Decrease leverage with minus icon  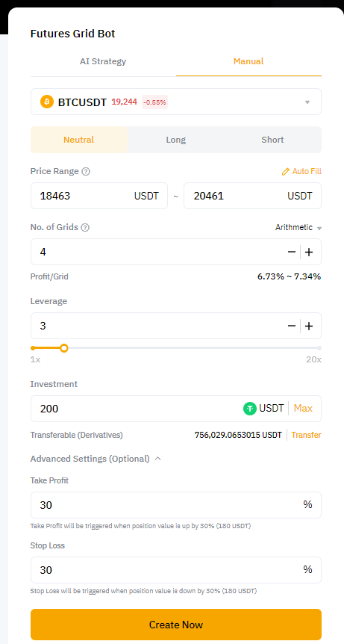point(292,326)
